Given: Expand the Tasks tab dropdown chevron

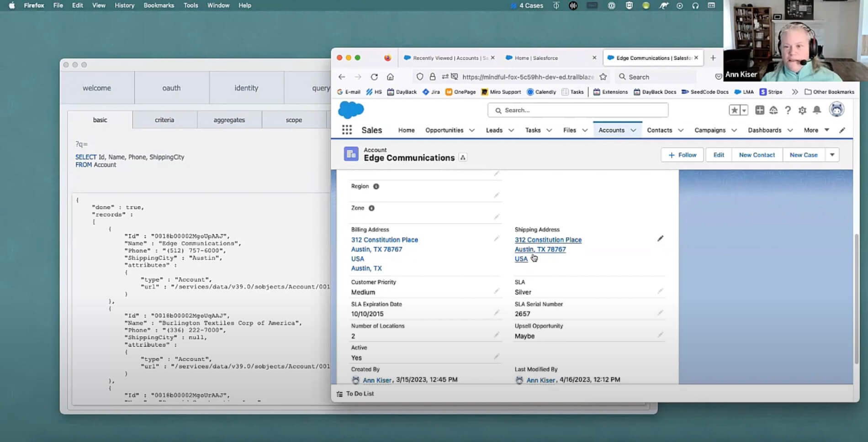Looking at the screenshot, I should point(549,130).
